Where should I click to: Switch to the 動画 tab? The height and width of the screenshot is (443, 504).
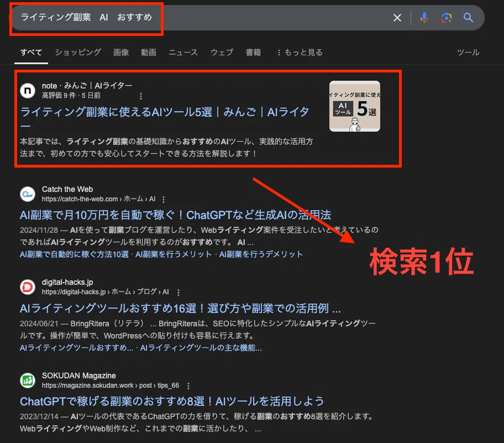coord(149,52)
